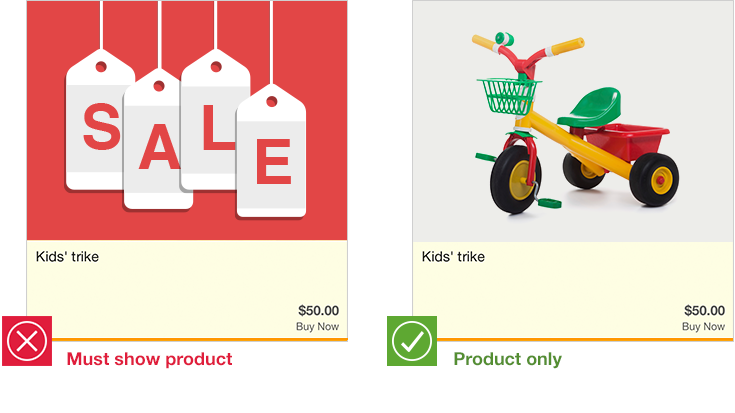Image resolution: width=735 pixels, height=413 pixels.
Task: Click Buy Now on the left ad
Action: pyautogui.click(x=317, y=327)
